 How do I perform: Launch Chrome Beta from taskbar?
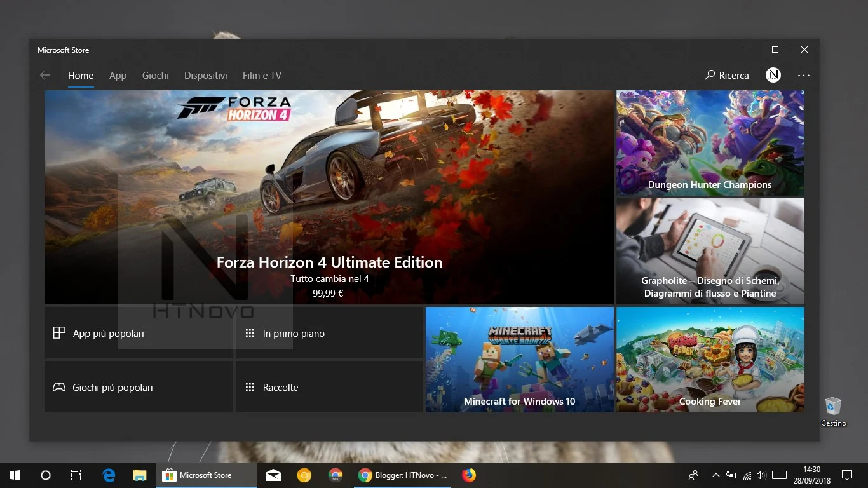pyautogui.click(x=335, y=475)
